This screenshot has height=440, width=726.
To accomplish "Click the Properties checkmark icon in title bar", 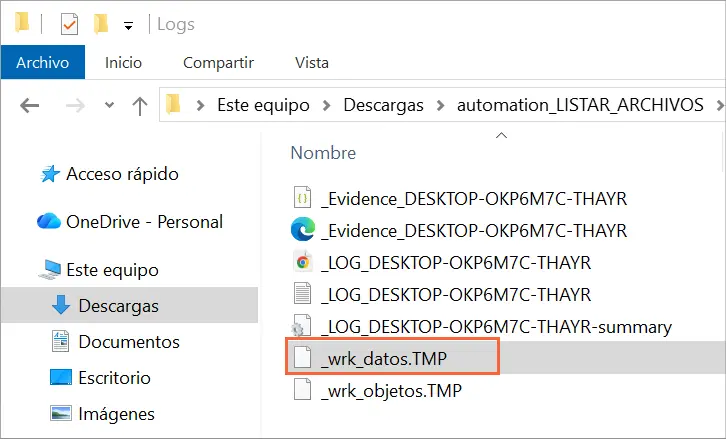I will pos(69,23).
